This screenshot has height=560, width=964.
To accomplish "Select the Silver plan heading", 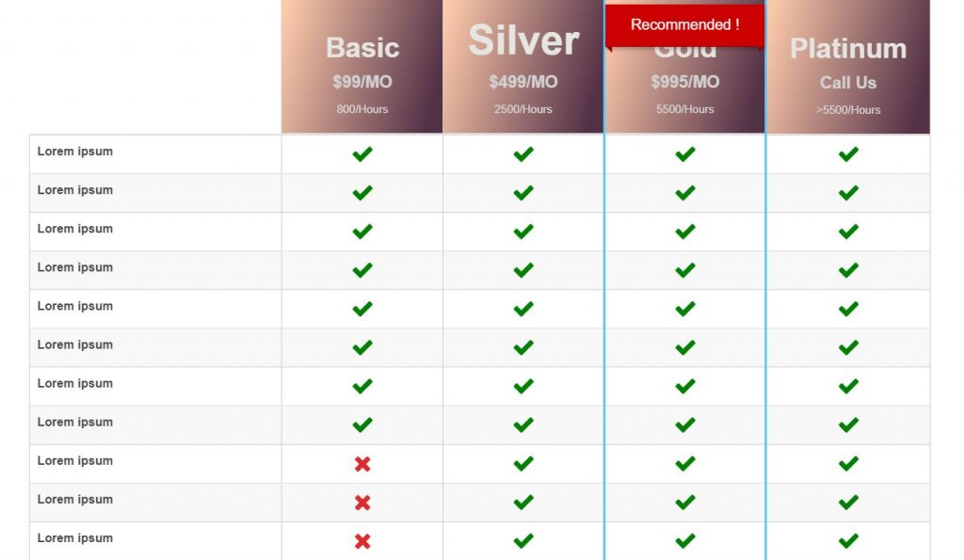I will (x=523, y=40).
